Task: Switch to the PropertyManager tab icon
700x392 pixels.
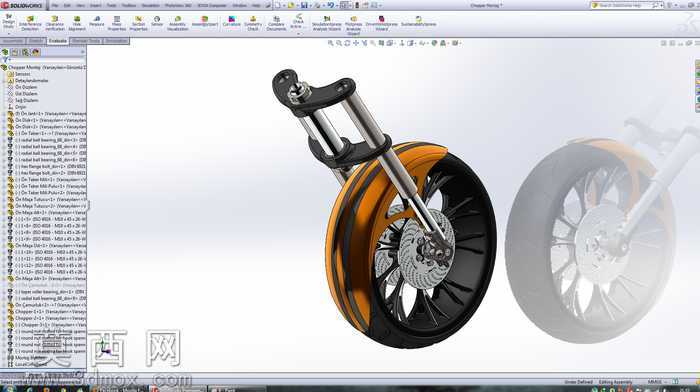Action: pos(15,52)
